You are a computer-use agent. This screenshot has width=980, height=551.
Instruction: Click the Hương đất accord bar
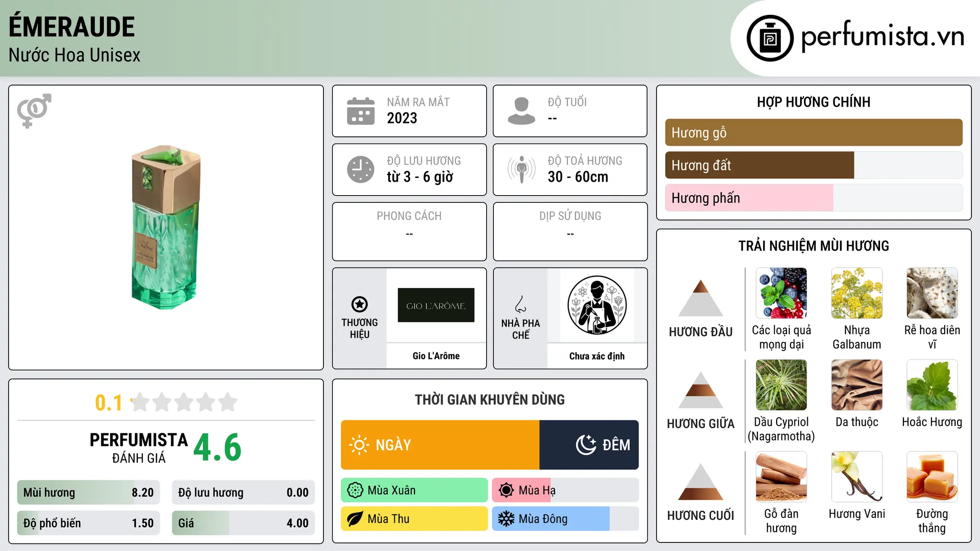(x=813, y=165)
